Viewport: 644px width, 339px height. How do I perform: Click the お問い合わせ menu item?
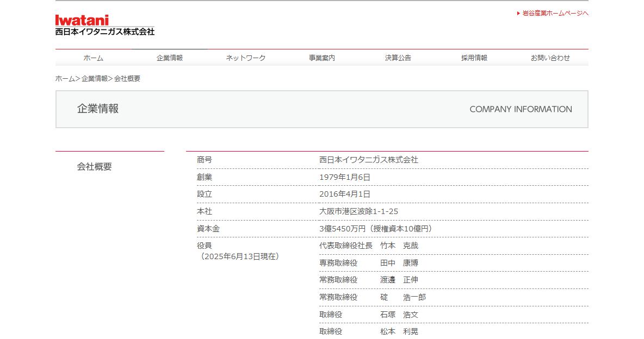pos(550,58)
